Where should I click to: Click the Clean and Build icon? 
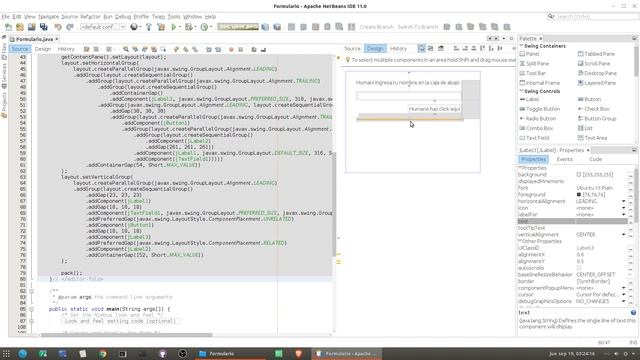[161, 27]
